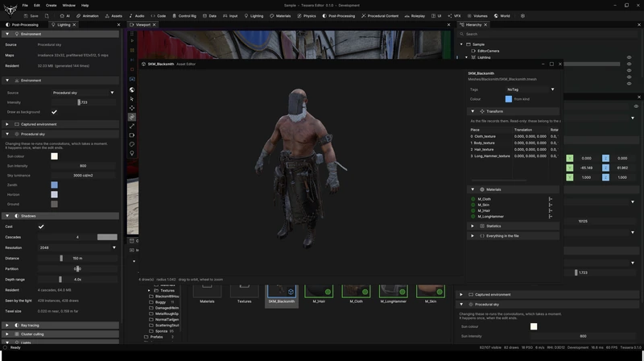Screen dimensions: 644x361
Task: Click the Asset Editor Colour swatch
Action: (x=509, y=99)
